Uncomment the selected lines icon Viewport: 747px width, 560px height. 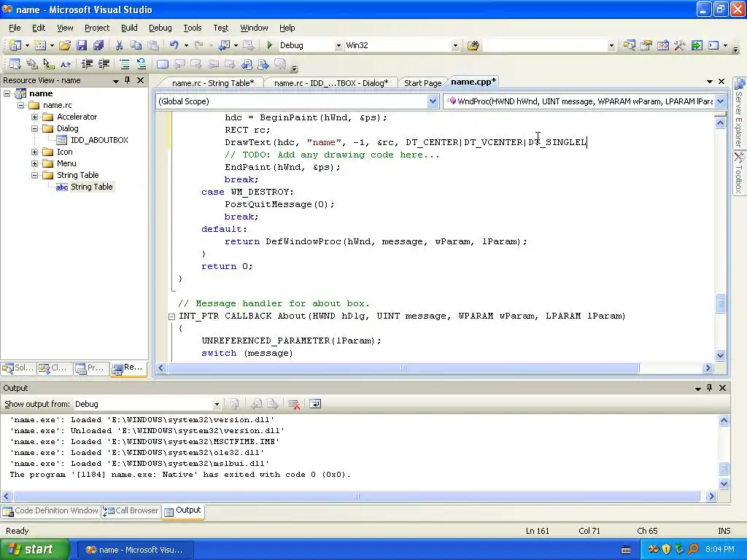[x=141, y=64]
